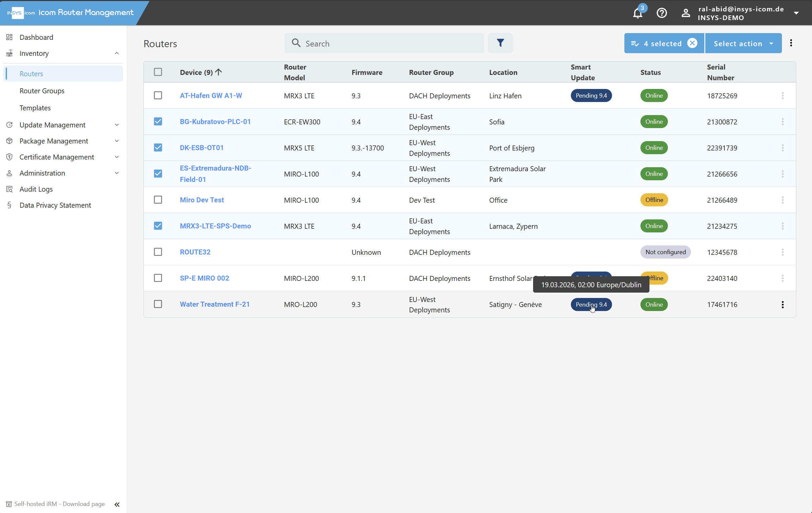Open the account dropdown arrow
Screen dimensions: 812x513
click(796, 13)
